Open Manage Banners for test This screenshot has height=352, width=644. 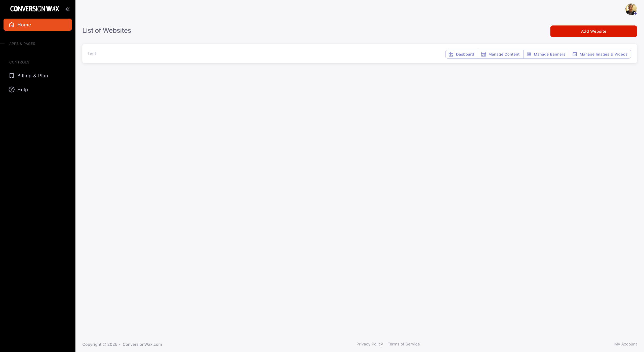pos(549,54)
